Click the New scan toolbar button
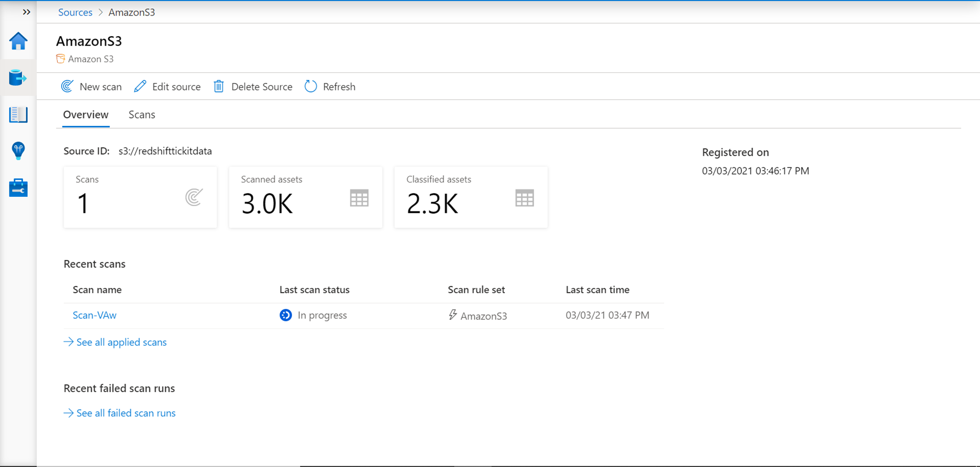The image size is (980, 467). click(x=92, y=87)
